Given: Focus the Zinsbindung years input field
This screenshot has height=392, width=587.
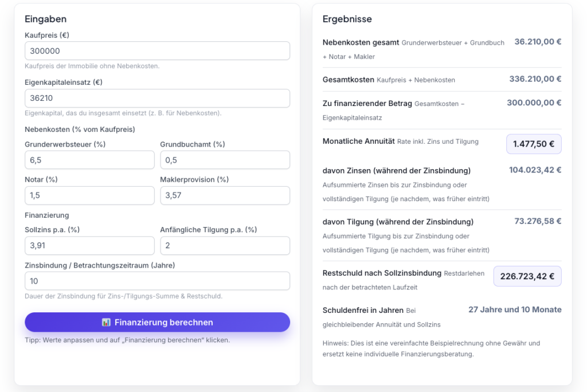Looking at the screenshot, I should point(157,281).
